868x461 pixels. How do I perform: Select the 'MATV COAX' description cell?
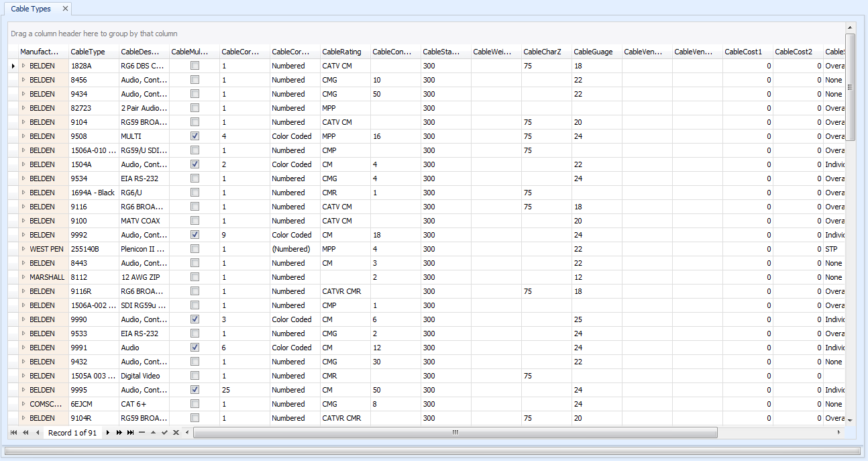(144, 221)
